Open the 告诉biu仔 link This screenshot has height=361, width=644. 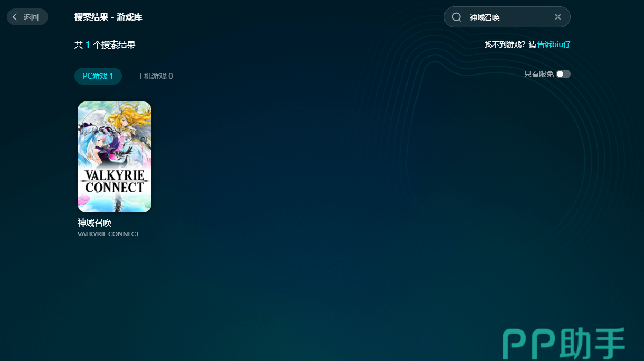tap(554, 44)
